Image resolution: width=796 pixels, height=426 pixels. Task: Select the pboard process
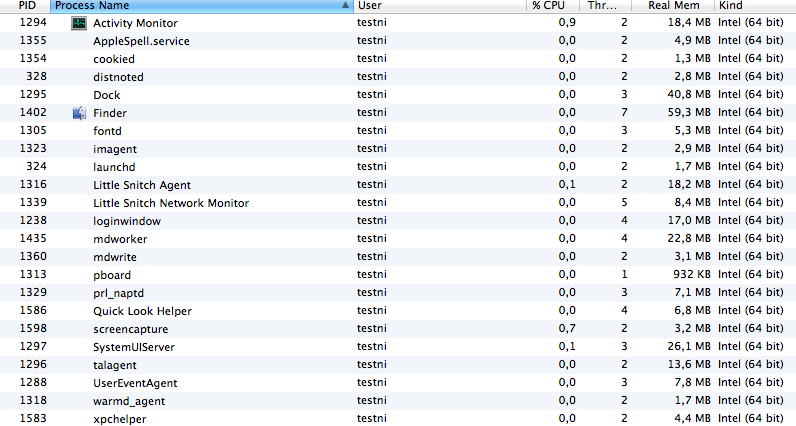pyautogui.click(x=112, y=275)
